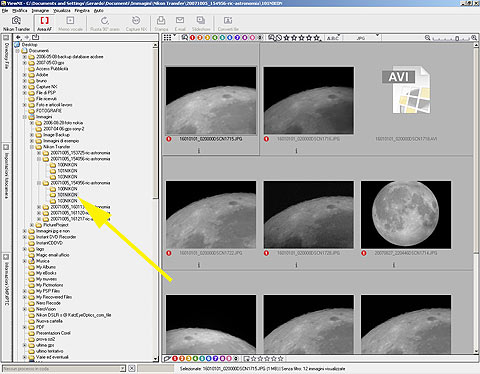The image size is (480, 374).
Task: Filter by the green label 4 circle
Action: pyautogui.click(x=215, y=38)
